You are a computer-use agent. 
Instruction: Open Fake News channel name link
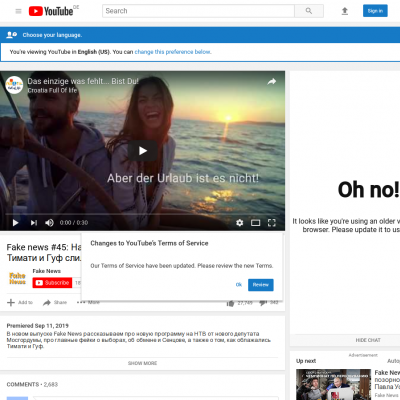pyautogui.click(x=47, y=271)
